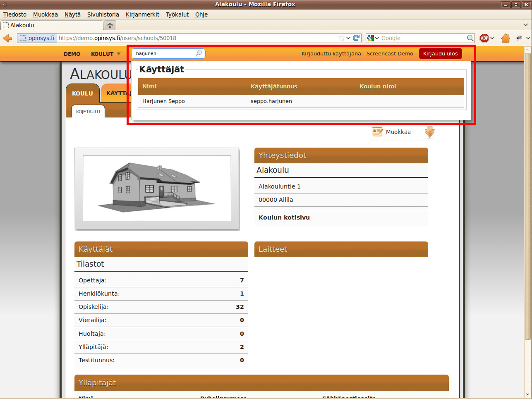Click the Opettaja: statistics row
This screenshot has height=399, width=532.
tap(161, 280)
